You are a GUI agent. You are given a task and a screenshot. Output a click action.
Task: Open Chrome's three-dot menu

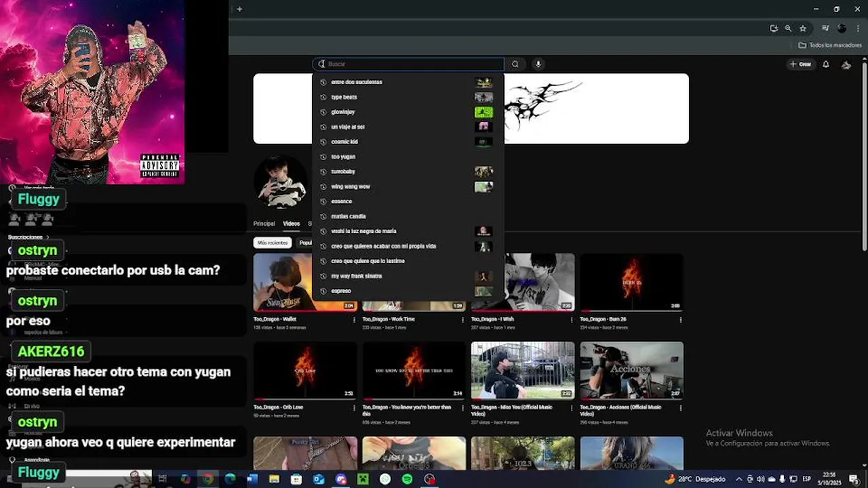coord(856,28)
